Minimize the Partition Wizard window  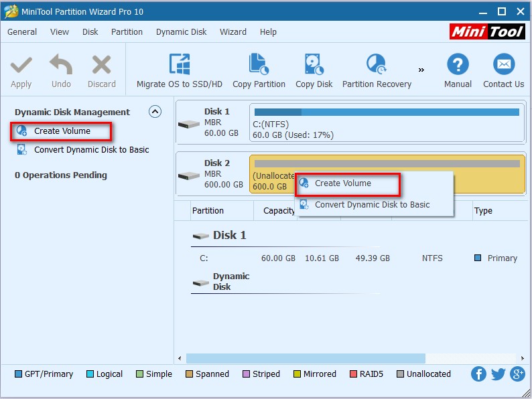(483, 12)
